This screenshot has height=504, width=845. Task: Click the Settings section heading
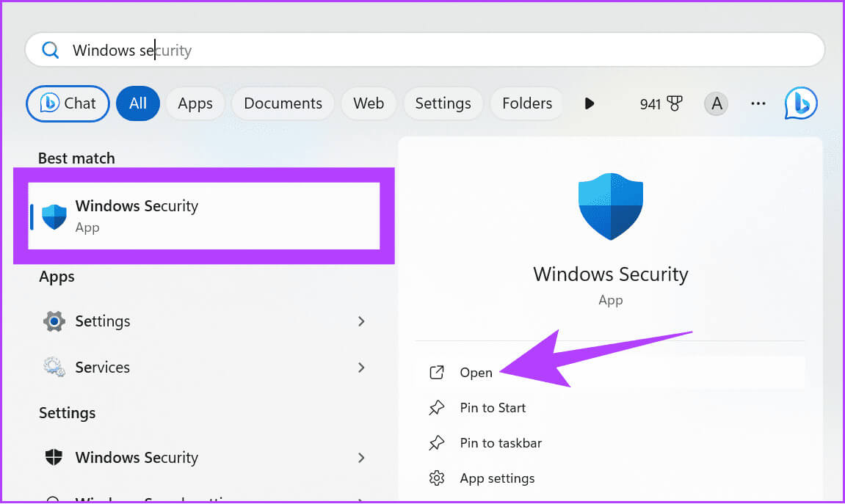pyautogui.click(x=68, y=413)
